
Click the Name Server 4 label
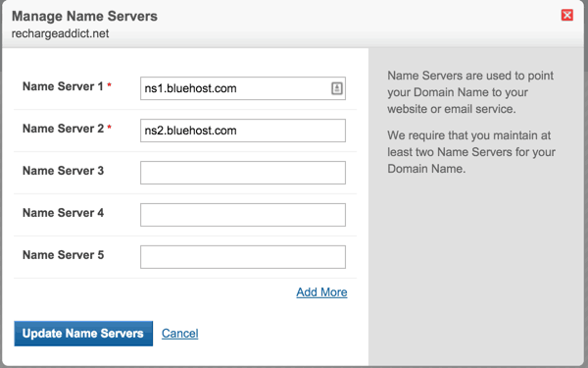click(63, 213)
